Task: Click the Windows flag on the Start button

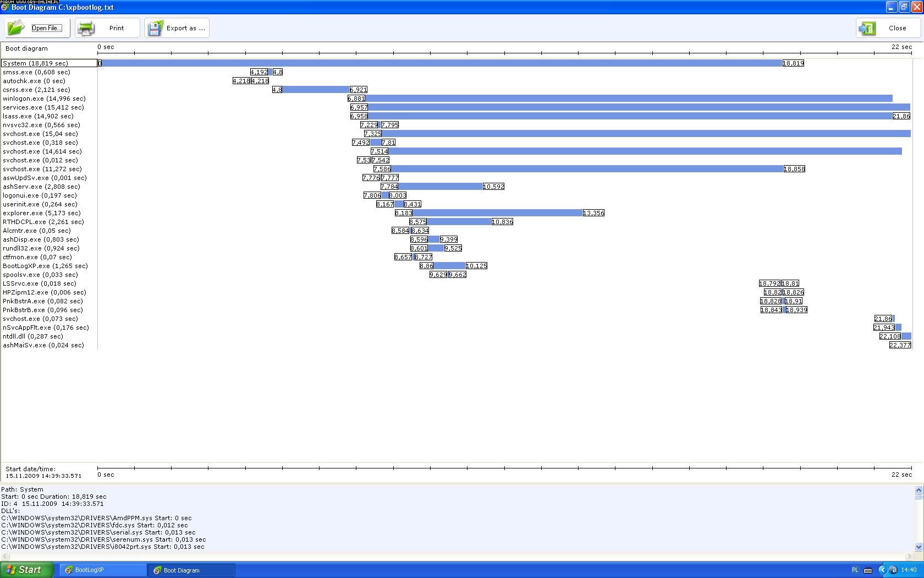Action: (10, 570)
